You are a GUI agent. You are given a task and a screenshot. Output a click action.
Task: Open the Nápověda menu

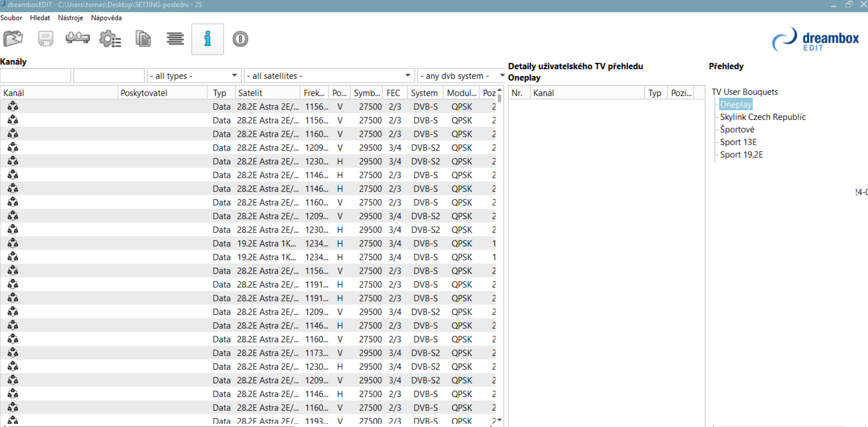click(106, 18)
